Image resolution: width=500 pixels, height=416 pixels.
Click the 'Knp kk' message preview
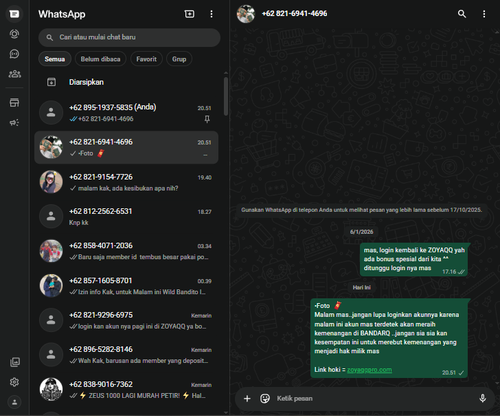coord(79,223)
